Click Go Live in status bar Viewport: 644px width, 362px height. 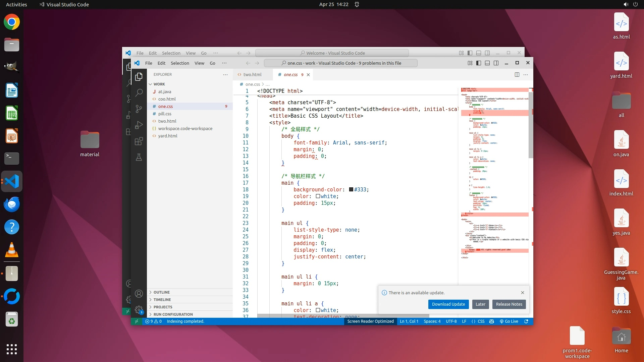point(509,321)
